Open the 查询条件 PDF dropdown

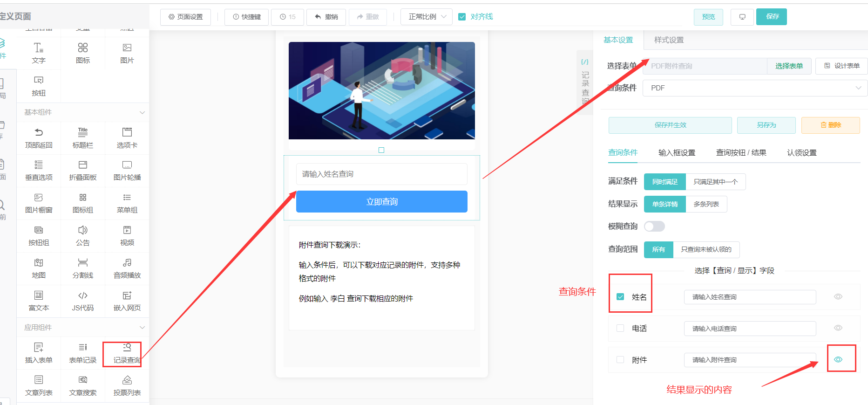[x=755, y=88]
